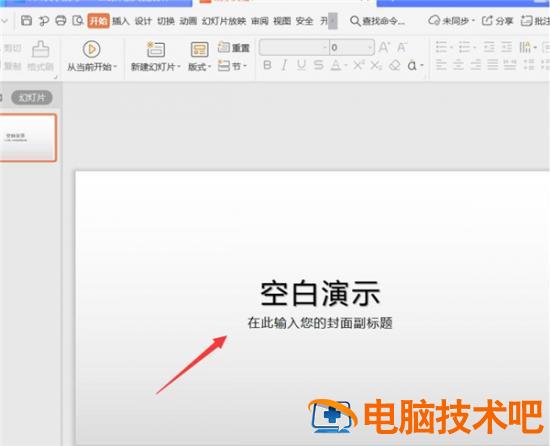Click the 分享 share button
The image size is (550, 446).
click(497, 21)
